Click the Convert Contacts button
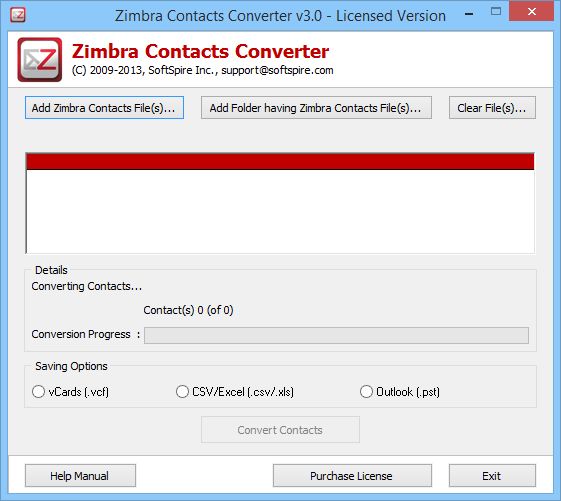The width and height of the screenshot is (561, 501). [280, 430]
